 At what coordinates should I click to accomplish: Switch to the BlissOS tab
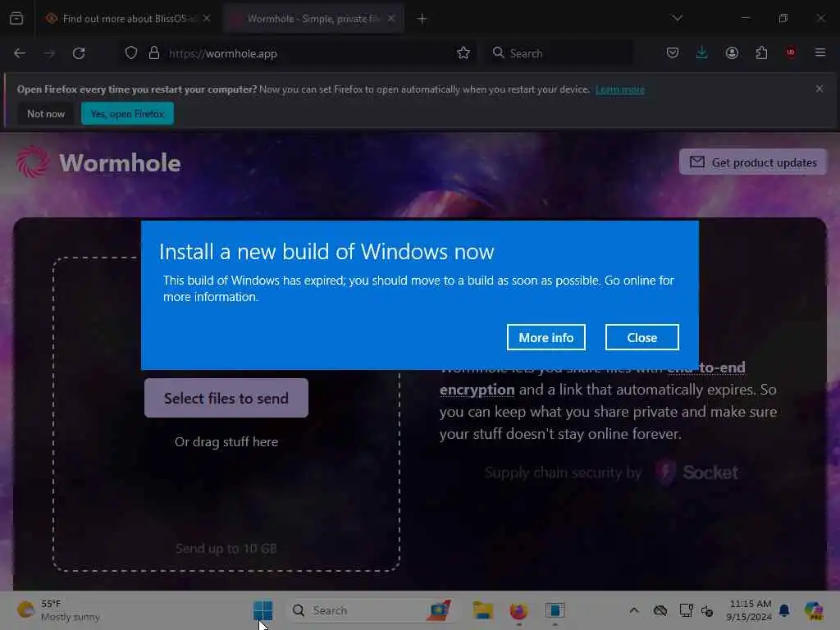click(x=127, y=19)
